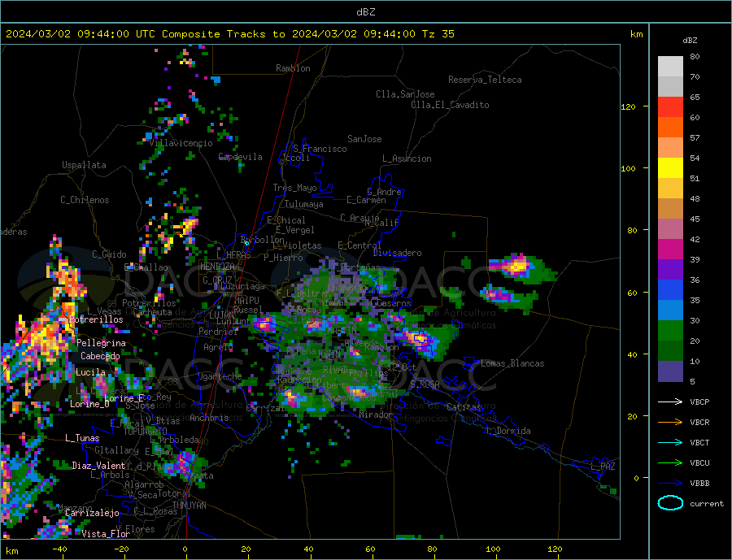Click the Uspallata place label
Image resolution: width=732 pixels, height=560 pixels.
tap(84, 165)
